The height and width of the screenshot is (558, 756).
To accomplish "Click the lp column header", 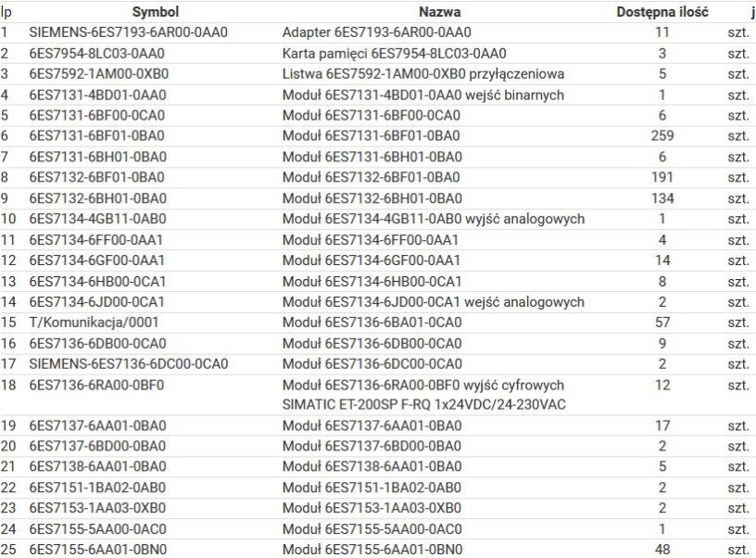I will (x=6, y=13).
